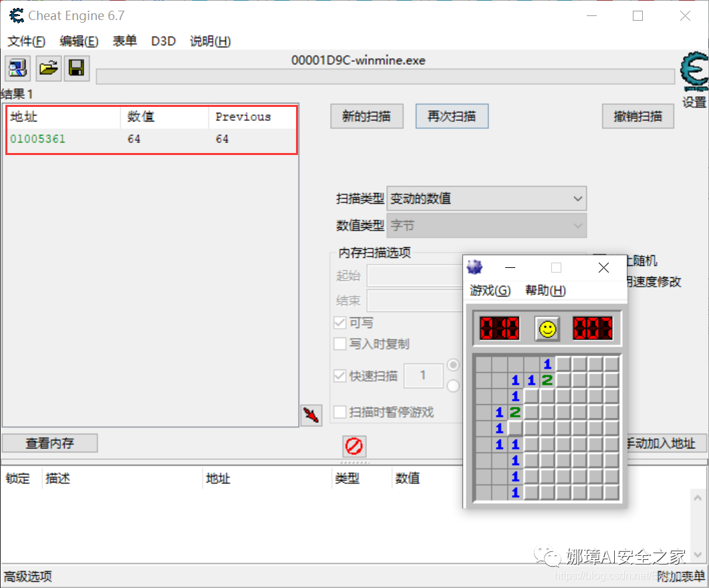Click 附加表单 in status bar
This screenshot has height=588, width=709.
coord(680,576)
